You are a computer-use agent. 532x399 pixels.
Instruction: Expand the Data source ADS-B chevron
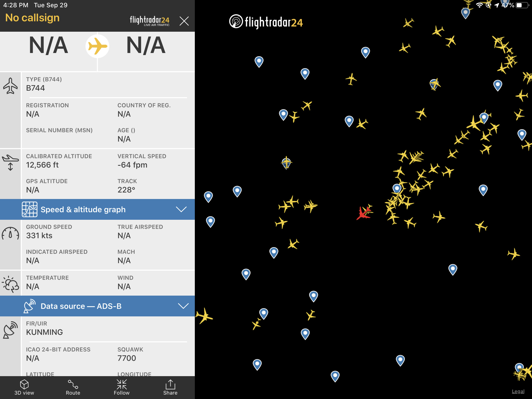[x=183, y=306]
